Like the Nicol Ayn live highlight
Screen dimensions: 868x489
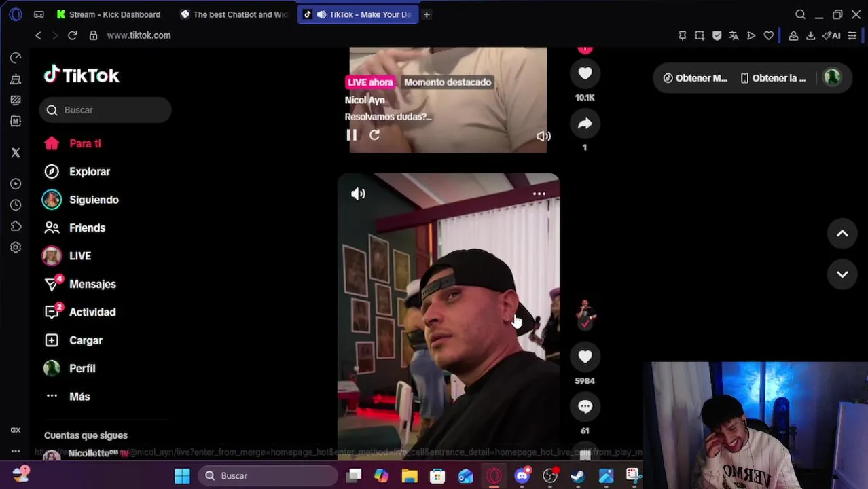pyautogui.click(x=585, y=73)
